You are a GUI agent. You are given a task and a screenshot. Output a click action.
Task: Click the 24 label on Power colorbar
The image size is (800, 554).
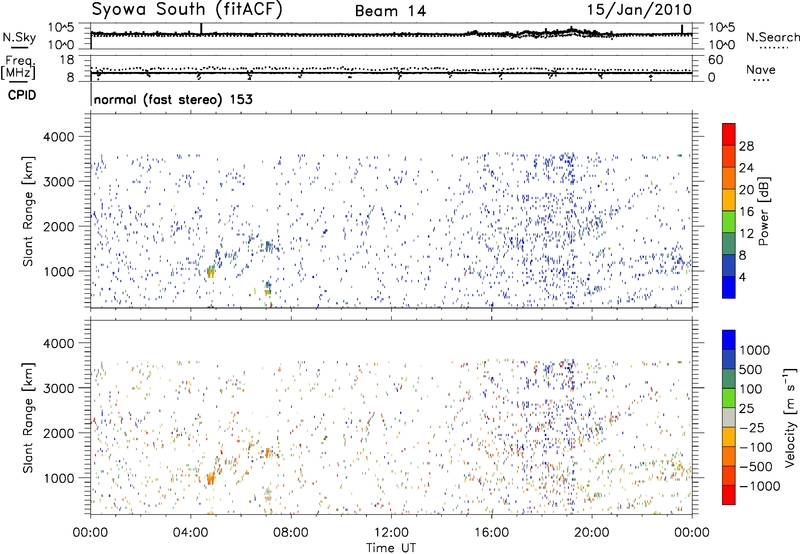coord(746,168)
